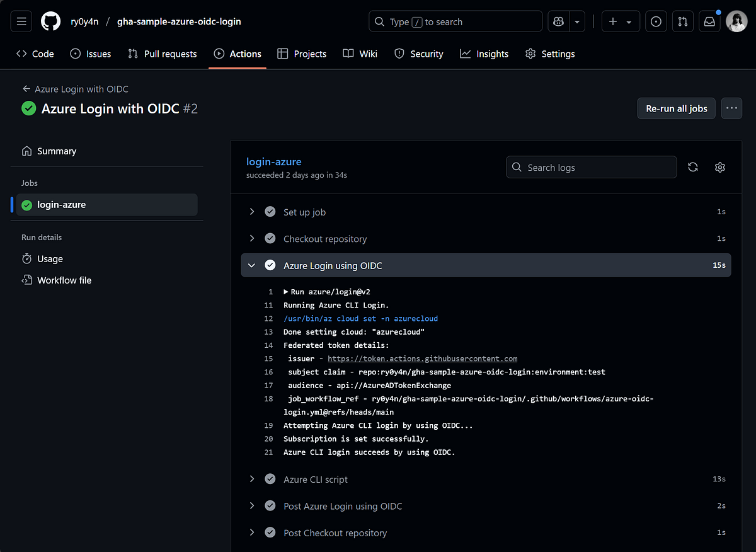Expand the Set up job step
Viewport: 756px width, 552px height.
tap(251, 212)
